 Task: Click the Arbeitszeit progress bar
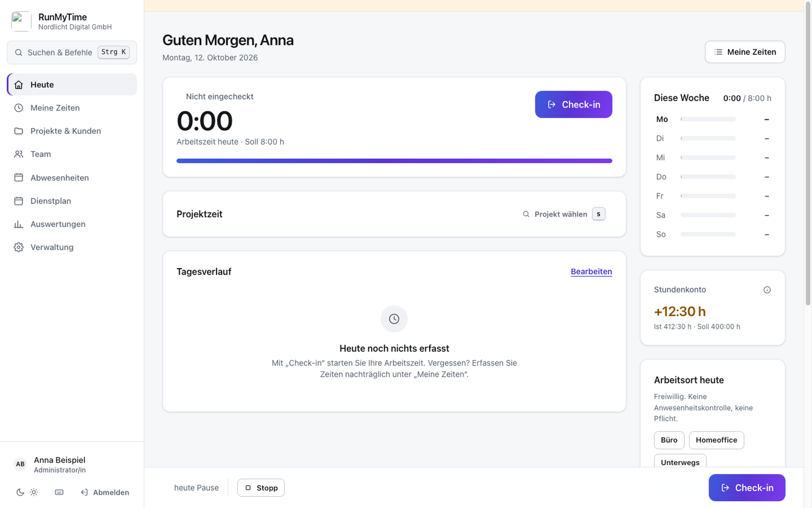(394, 161)
